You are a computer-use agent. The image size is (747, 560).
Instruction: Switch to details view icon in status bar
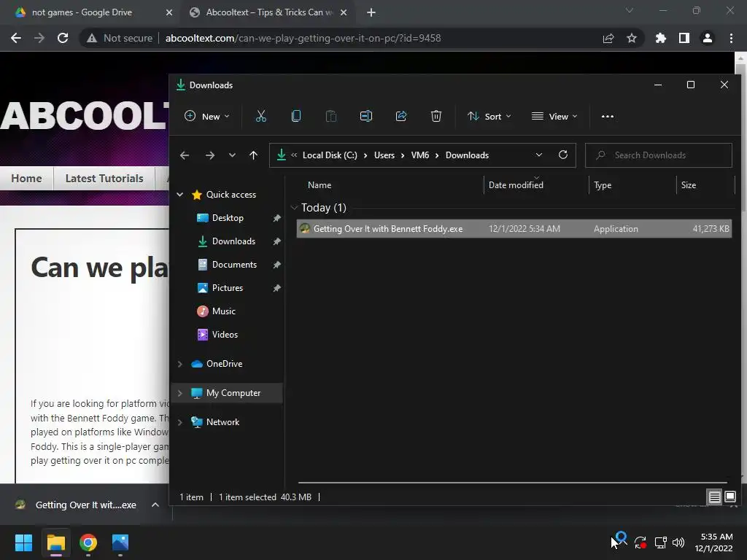click(x=715, y=497)
